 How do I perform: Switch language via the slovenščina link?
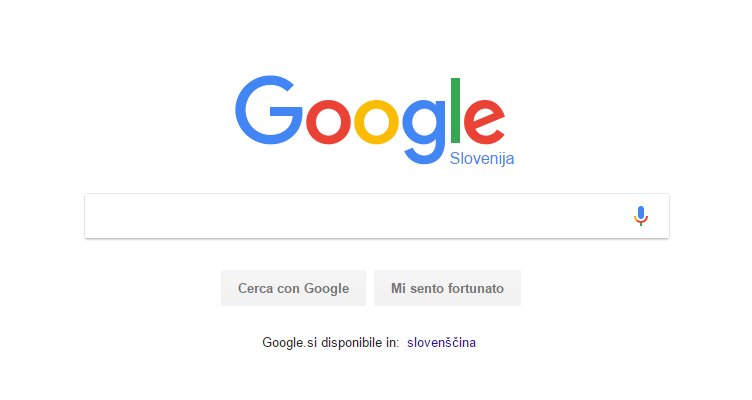coord(441,342)
